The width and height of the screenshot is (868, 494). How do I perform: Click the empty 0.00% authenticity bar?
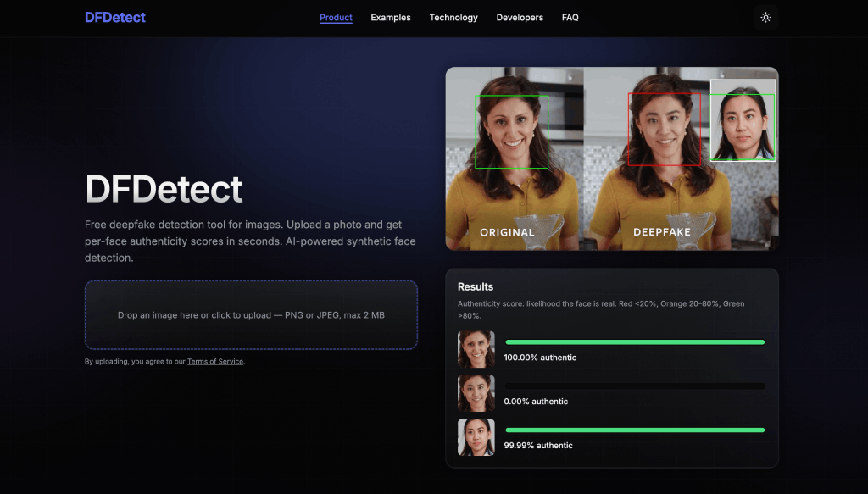(635, 386)
